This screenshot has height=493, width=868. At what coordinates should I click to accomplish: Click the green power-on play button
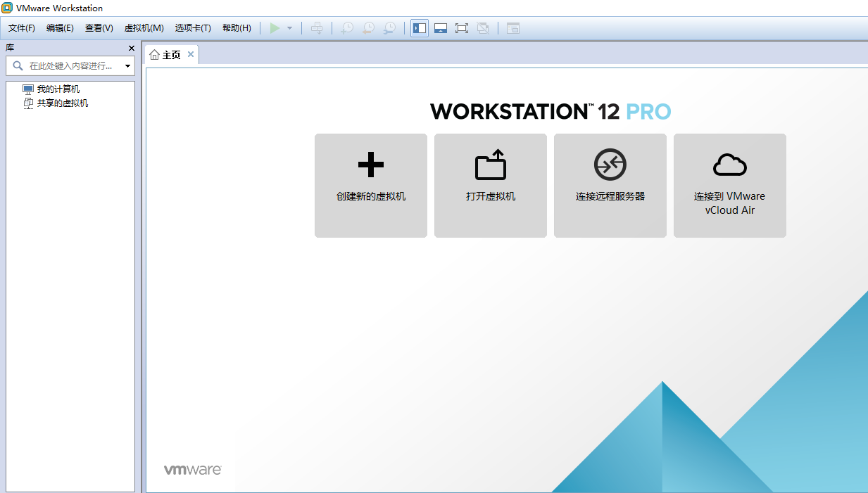(x=275, y=28)
